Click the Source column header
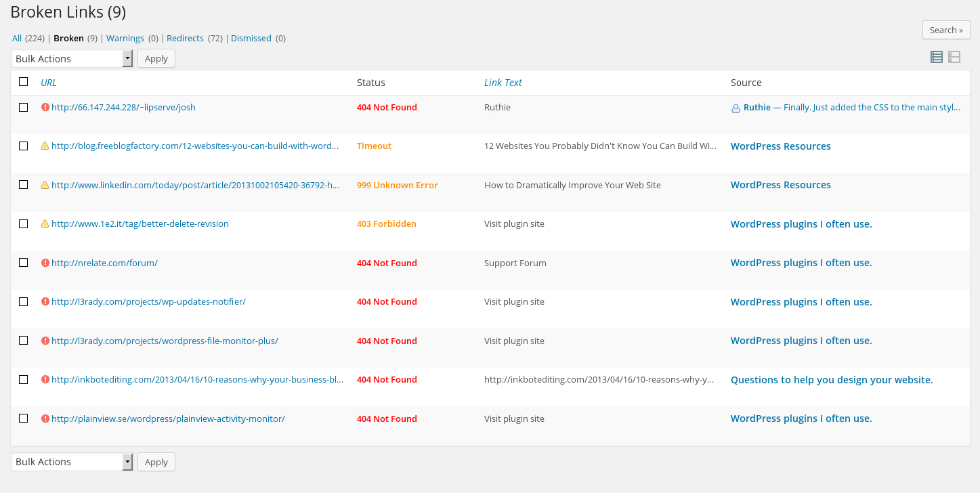The height and width of the screenshot is (493, 980). [746, 83]
